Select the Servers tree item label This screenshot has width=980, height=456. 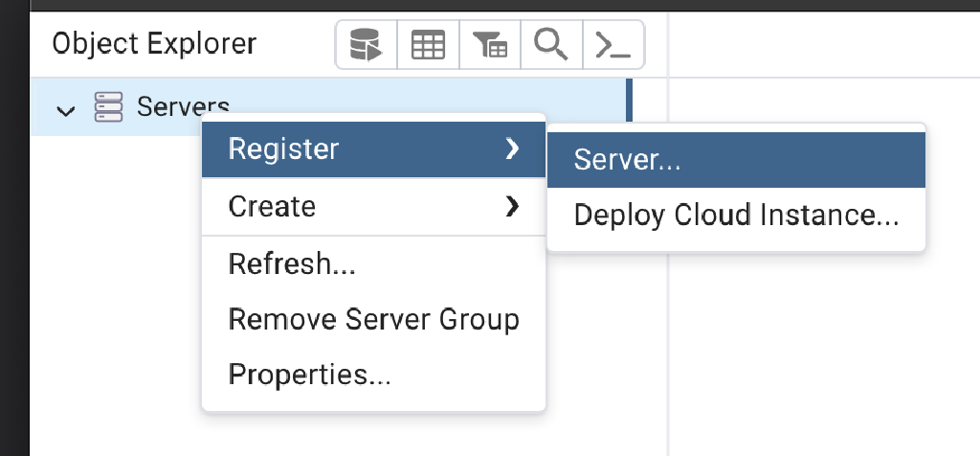pyautogui.click(x=183, y=107)
